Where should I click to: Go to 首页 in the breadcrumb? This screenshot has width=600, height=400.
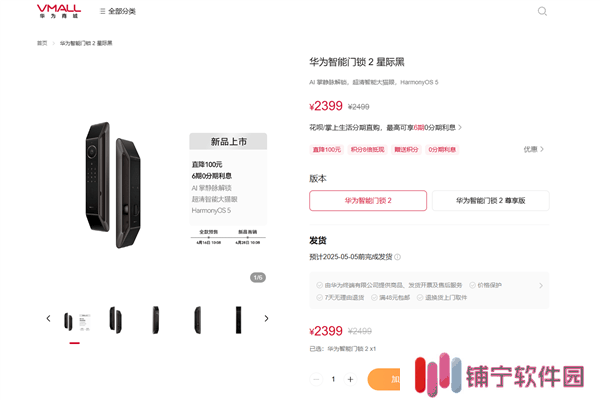tap(42, 43)
